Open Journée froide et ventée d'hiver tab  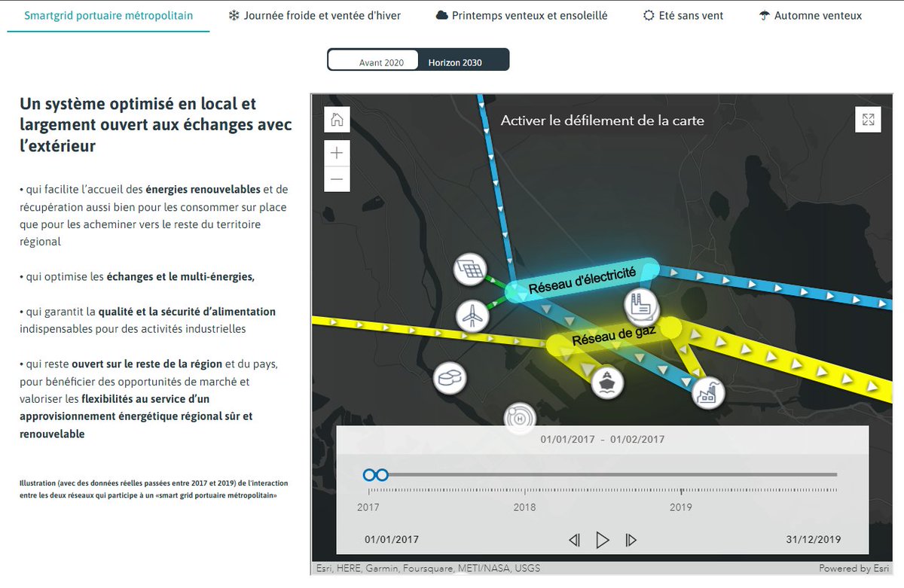(315, 16)
